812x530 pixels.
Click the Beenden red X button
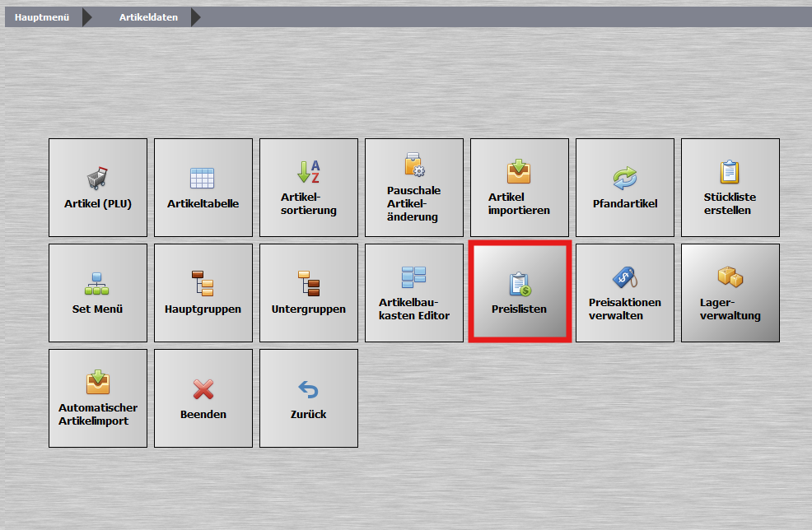point(203,398)
